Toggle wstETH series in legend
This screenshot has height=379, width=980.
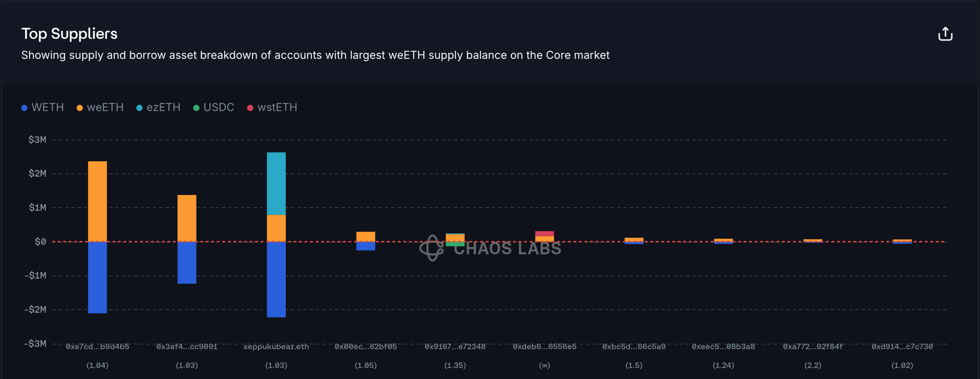point(277,108)
